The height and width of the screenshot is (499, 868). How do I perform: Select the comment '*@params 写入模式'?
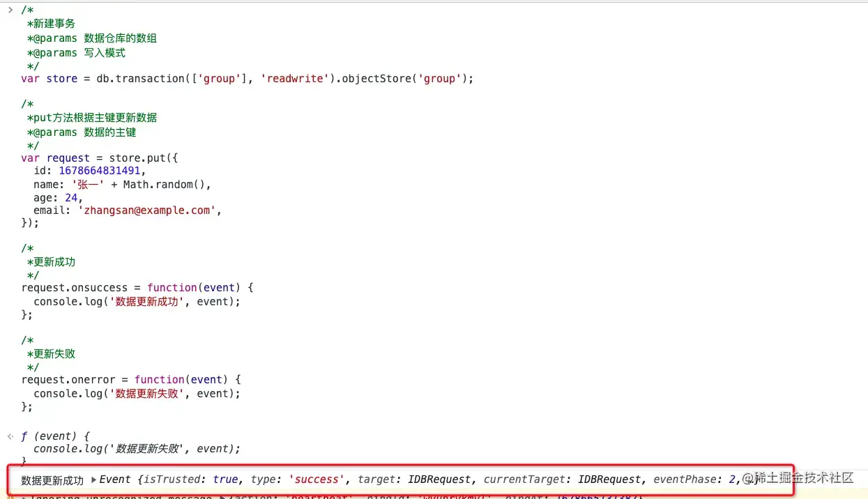76,53
